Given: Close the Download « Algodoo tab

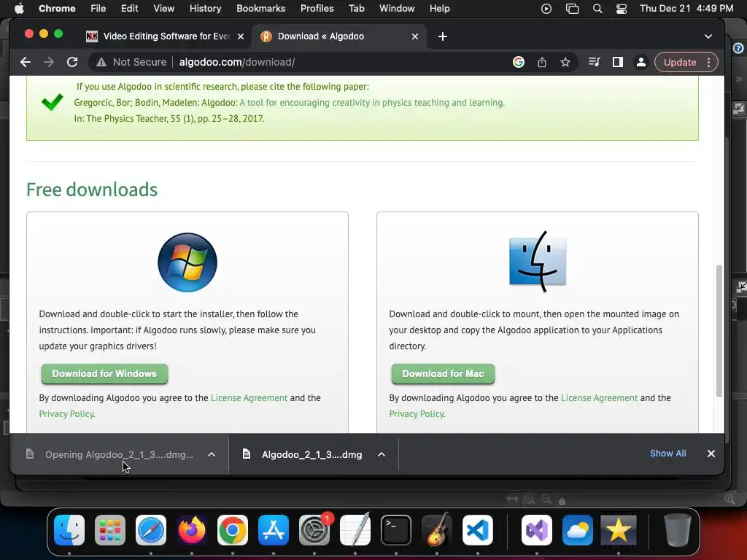Looking at the screenshot, I should tap(415, 36).
